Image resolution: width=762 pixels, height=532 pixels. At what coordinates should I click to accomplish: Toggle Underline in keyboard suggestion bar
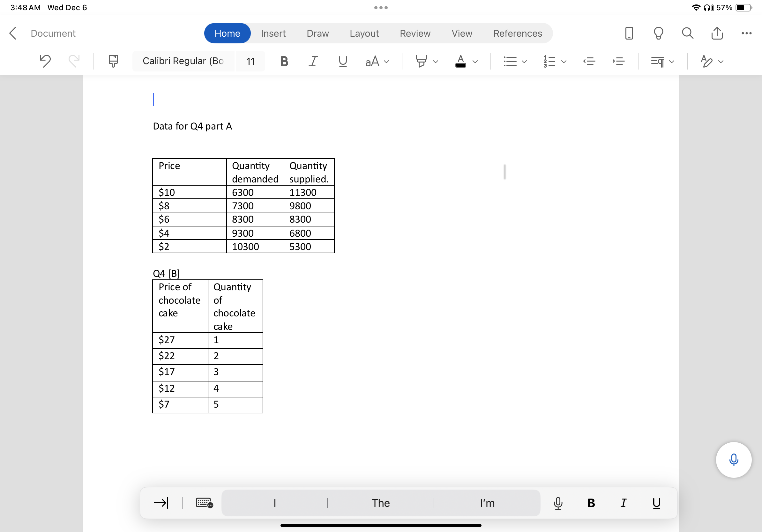click(x=656, y=503)
